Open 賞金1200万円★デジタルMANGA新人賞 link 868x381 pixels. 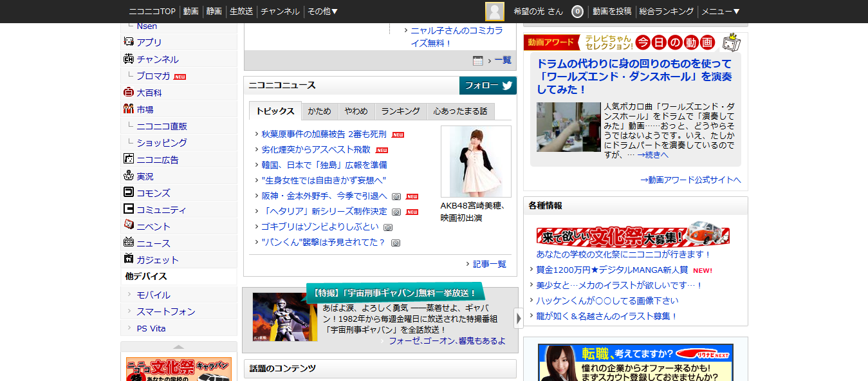pos(612,270)
